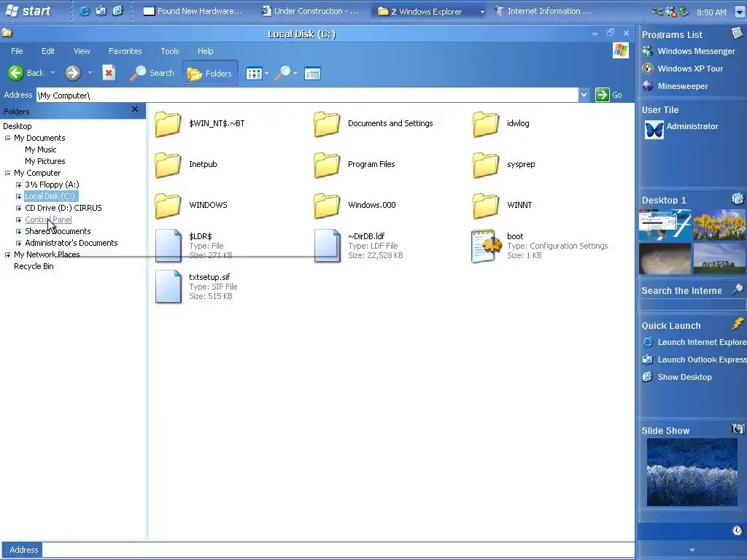Select Recycle Bin in folder tree
The width and height of the screenshot is (747, 560).
[34, 266]
